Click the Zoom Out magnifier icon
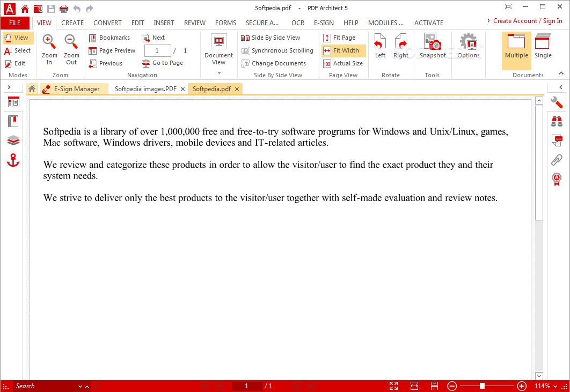Viewport: 570px width, 392px height. coord(71,42)
